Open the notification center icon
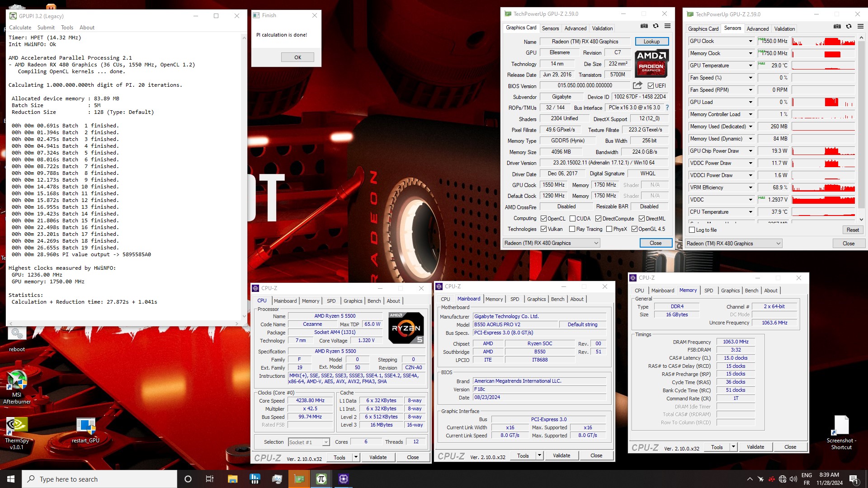 tap(854, 479)
